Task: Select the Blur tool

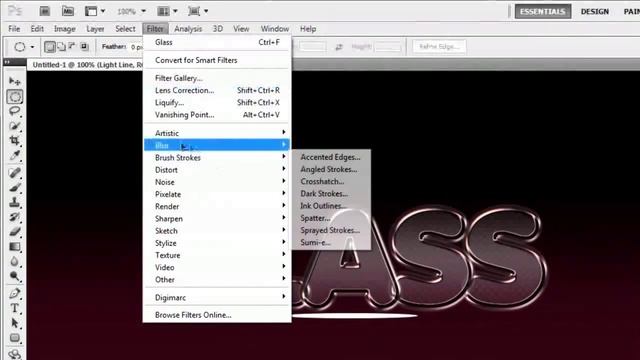Action: (x=15, y=262)
